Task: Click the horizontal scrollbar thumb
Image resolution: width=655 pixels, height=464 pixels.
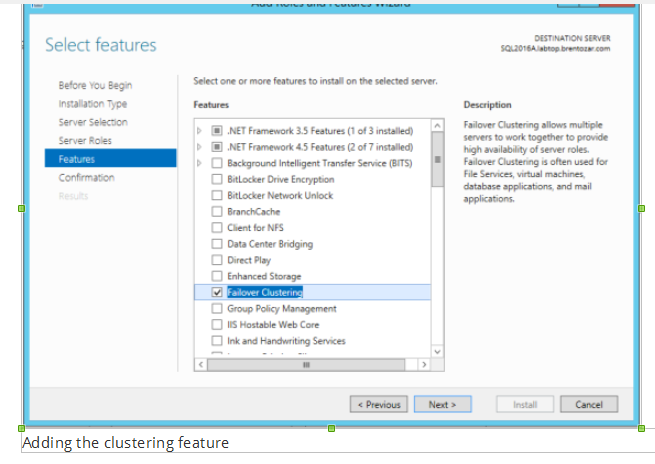Action: [x=306, y=365]
